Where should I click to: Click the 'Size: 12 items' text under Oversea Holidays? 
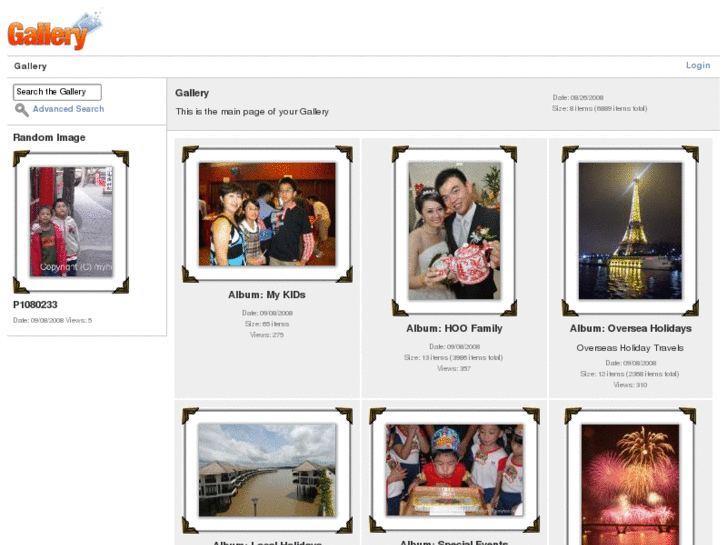(x=630, y=374)
